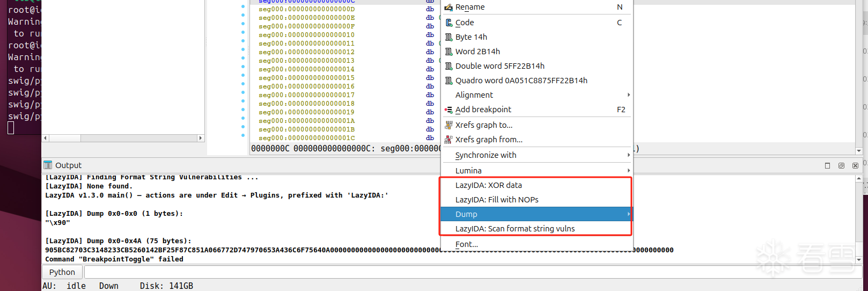868x291 pixels.
Task: Click the Word 2B14h data icon
Action: (x=449, y=52)
